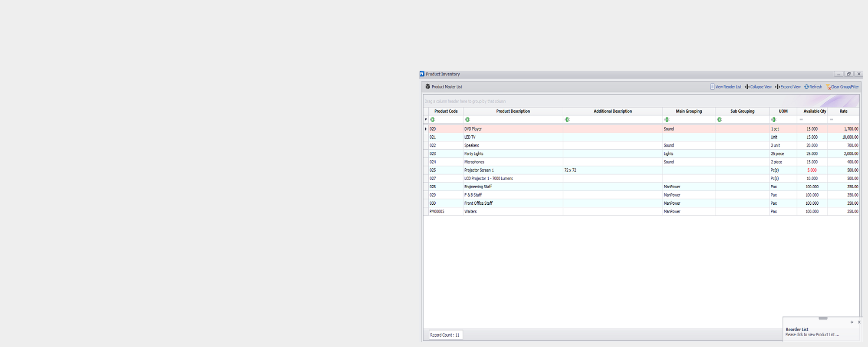Open filter operator for Product Code column
The height and width of the screenshot is (347, 868).
click(x=432, y=120)
